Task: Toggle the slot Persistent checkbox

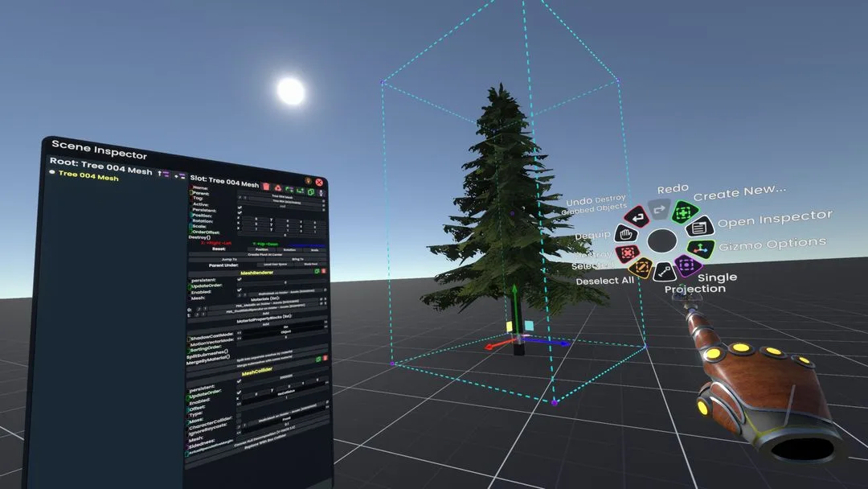Action: [240, 212]
